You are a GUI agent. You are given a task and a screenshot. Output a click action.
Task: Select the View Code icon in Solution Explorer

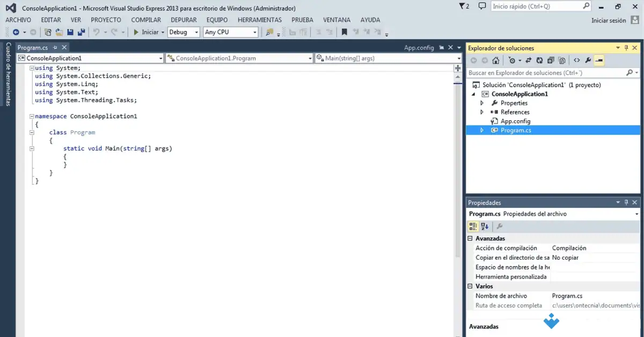click(x=576, y=60)
